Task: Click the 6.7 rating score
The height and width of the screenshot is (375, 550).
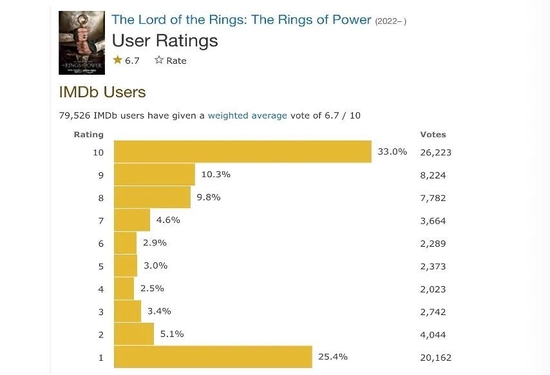Action: [132, 61]
